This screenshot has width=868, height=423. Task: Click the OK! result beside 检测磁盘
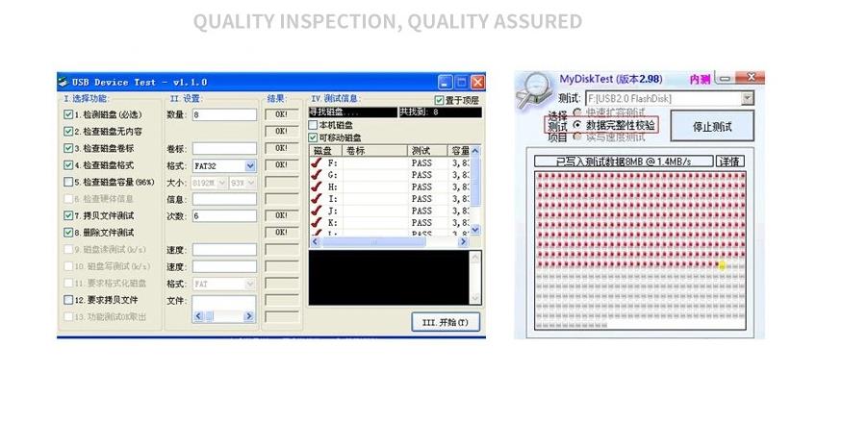[281, 114]
